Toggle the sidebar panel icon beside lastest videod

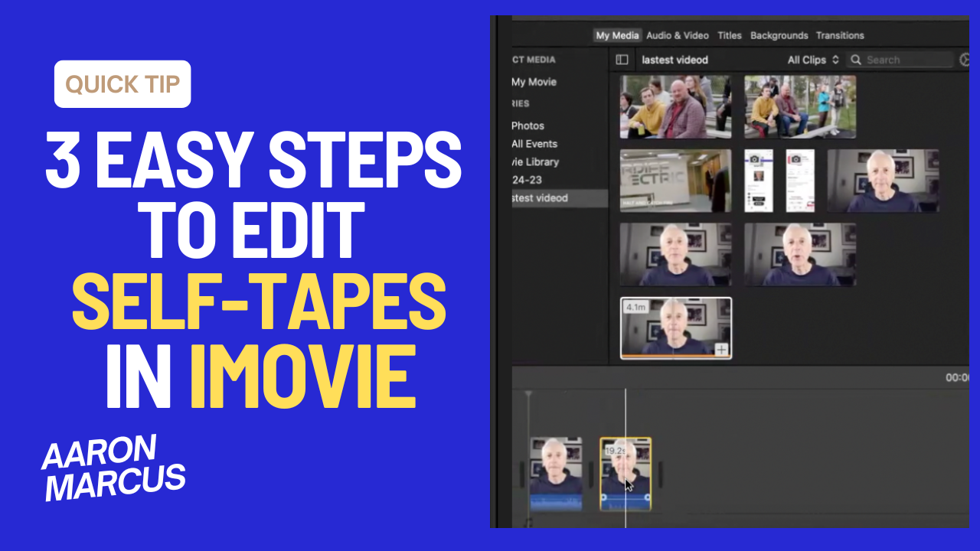622,60
